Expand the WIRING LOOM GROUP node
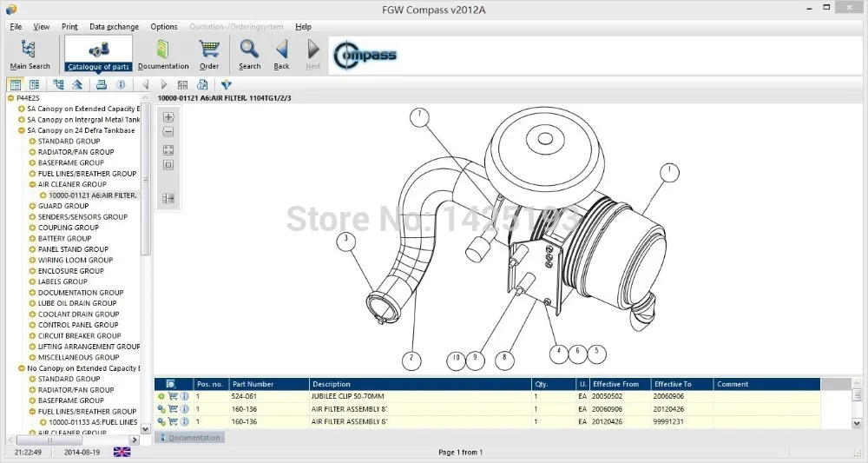 [x=32, y=261]
